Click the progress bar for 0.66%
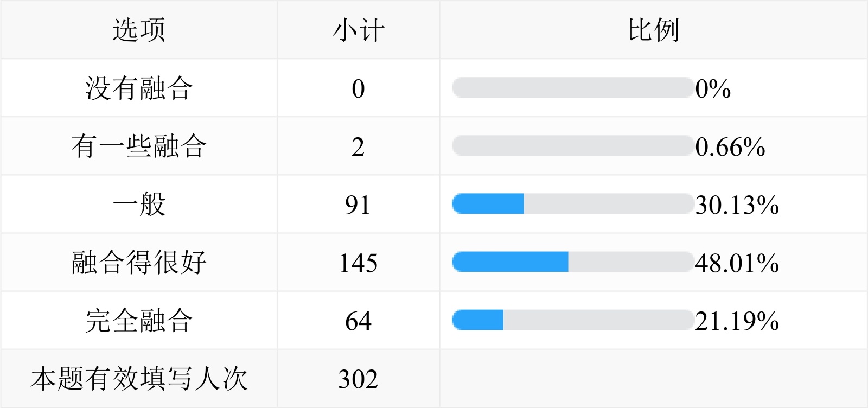The image size is (868, 408). 572,146
